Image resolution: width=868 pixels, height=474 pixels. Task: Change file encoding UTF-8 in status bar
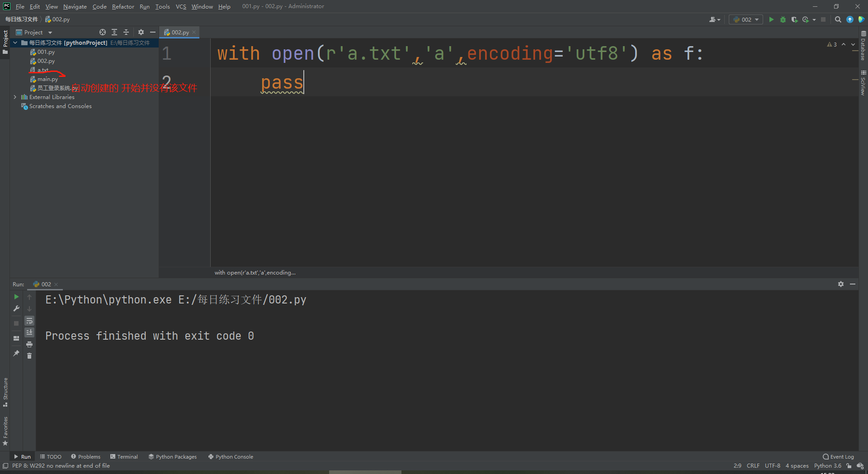pos(773,466)
